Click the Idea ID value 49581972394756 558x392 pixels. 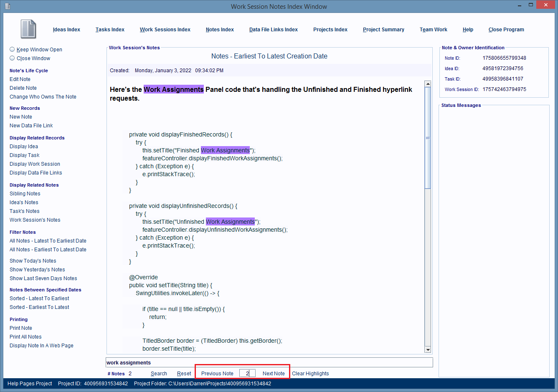[503, 68]
